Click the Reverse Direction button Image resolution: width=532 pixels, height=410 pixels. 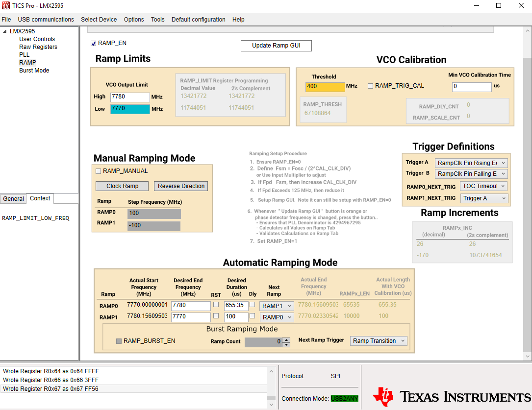[181, 186]
